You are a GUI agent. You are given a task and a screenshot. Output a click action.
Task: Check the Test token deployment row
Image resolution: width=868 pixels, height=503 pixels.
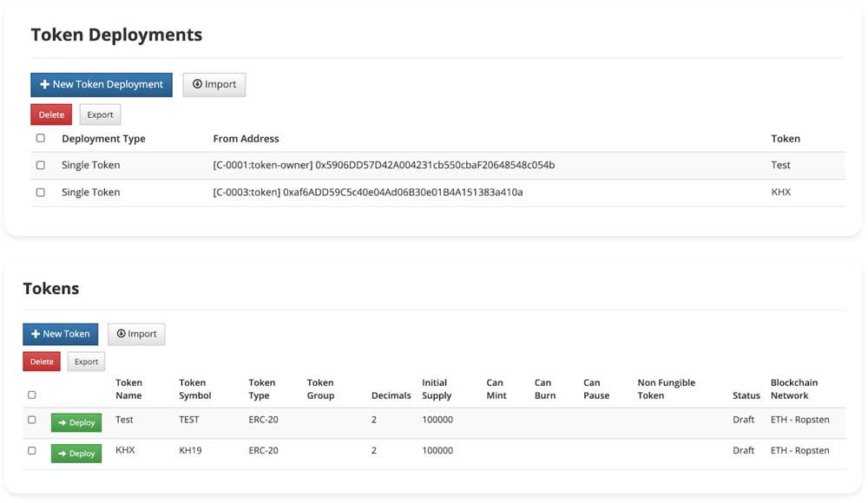41,165
